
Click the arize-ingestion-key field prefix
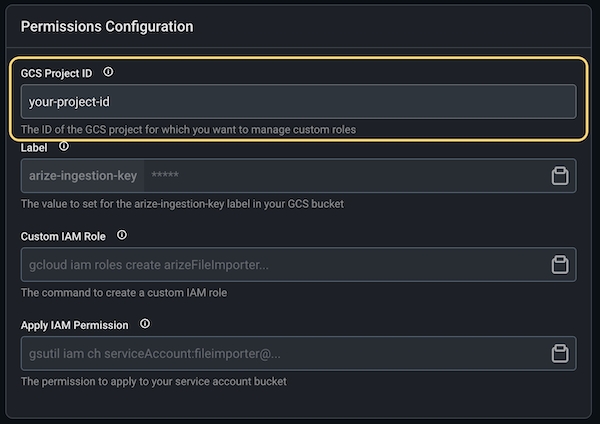tap(83, 176)
